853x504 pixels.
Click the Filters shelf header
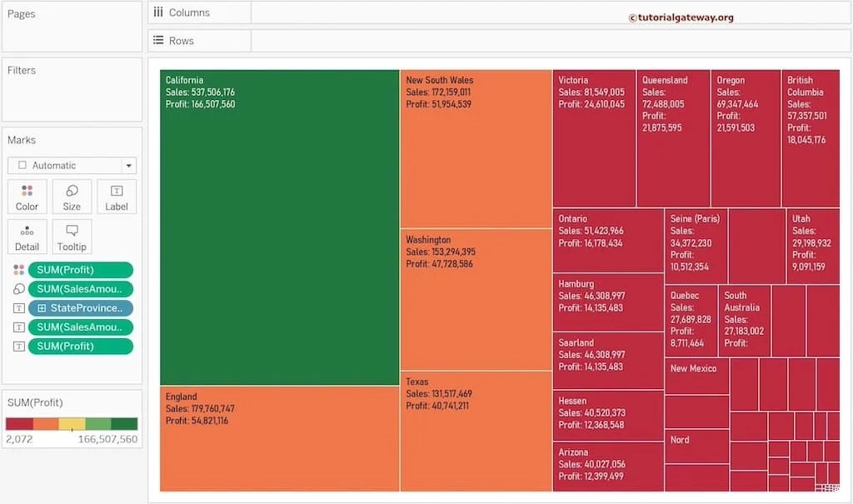coord(23,70)
